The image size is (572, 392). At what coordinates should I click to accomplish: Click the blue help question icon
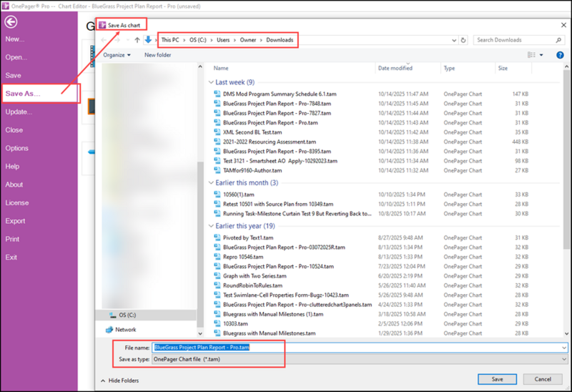pos(560,55)
